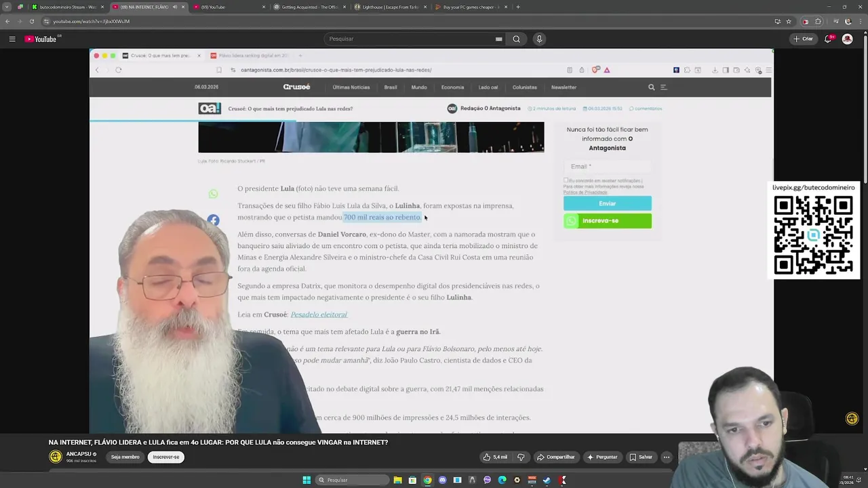This screenshot has height=488, width=868.
Task: Reload the YouTube page in Chrome
Action: point(31,21)
